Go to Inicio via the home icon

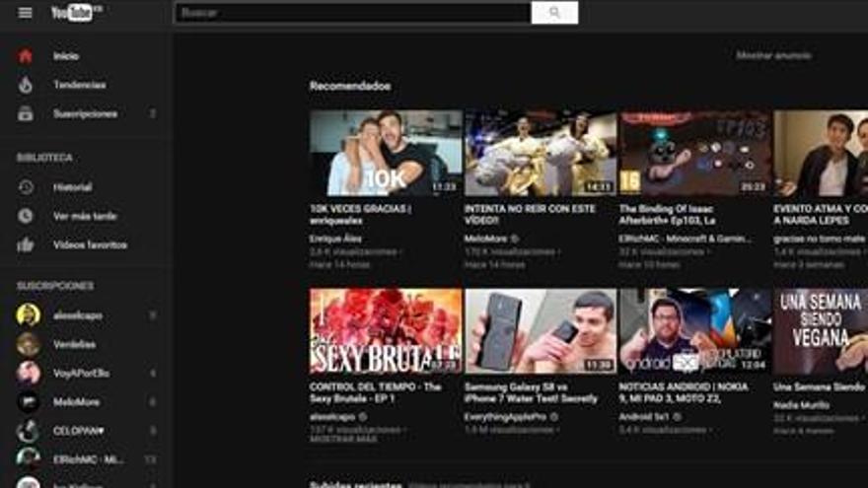pos(26,56)
